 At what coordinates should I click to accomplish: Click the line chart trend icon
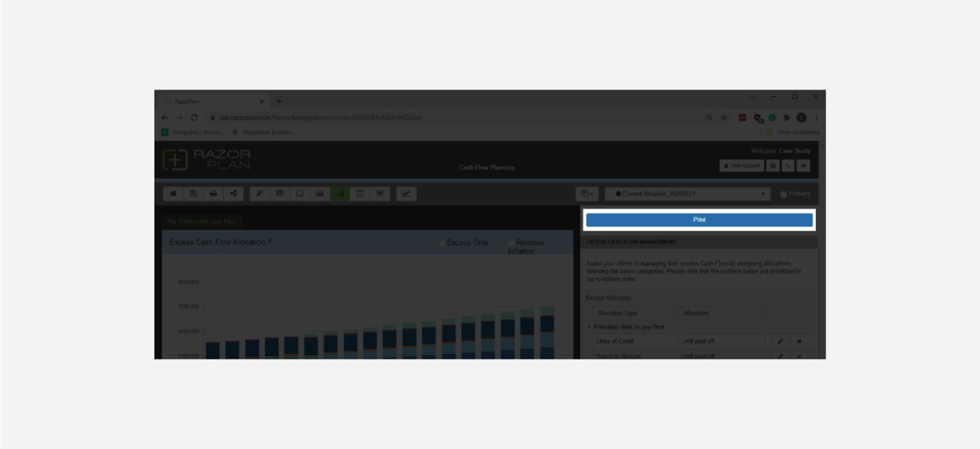406,194
